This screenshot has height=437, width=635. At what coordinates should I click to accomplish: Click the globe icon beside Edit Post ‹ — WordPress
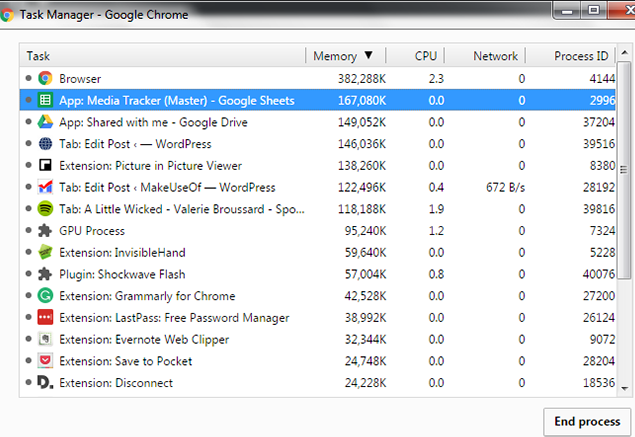(45, 143)
